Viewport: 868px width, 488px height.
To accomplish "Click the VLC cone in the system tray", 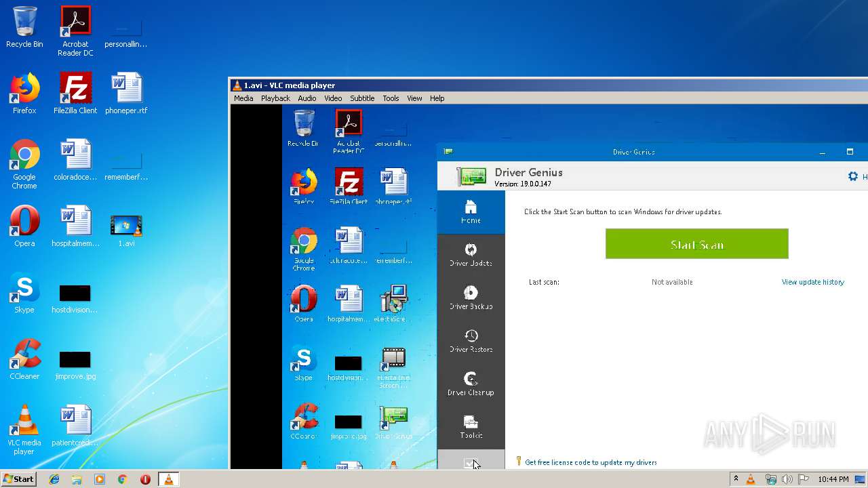I will click(751, 479).
